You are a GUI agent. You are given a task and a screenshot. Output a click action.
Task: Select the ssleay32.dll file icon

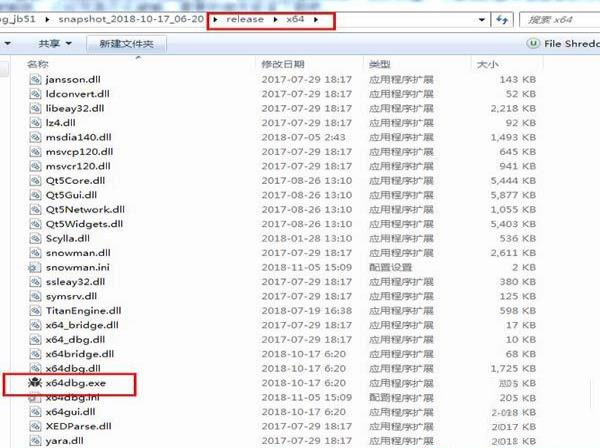(35, 282)
